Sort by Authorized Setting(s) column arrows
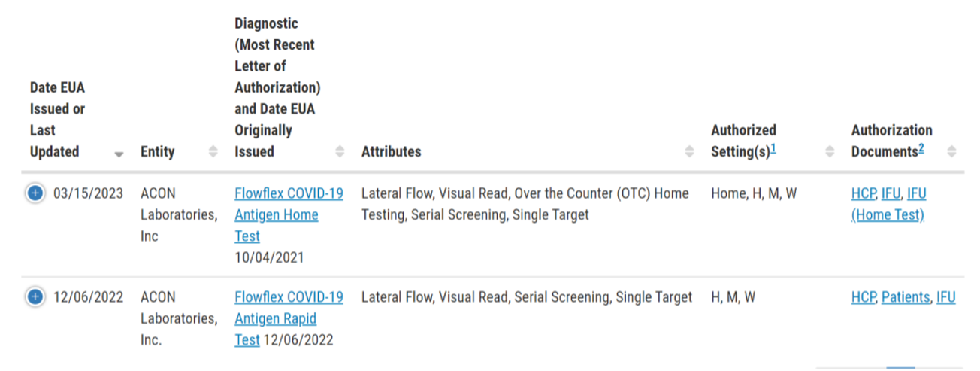Screen dimensions: 980x371 pyautogui.click(x=830, y=152)
